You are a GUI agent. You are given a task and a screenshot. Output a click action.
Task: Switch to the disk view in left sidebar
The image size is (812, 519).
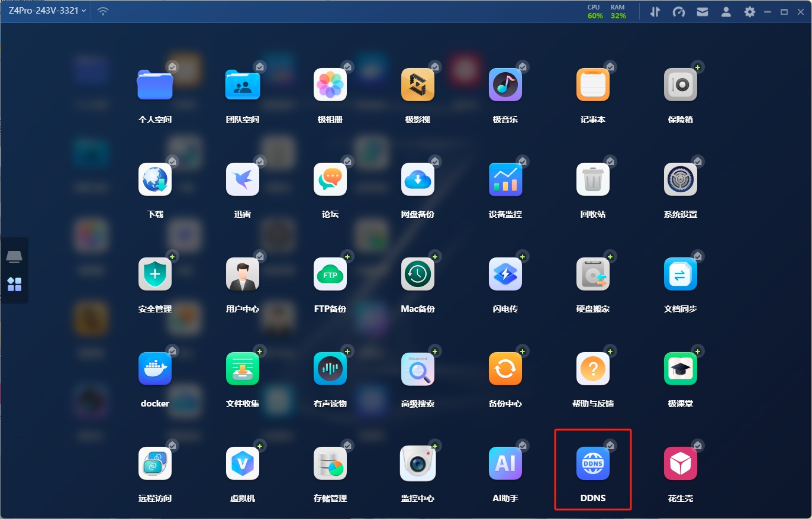coord(14,257)
